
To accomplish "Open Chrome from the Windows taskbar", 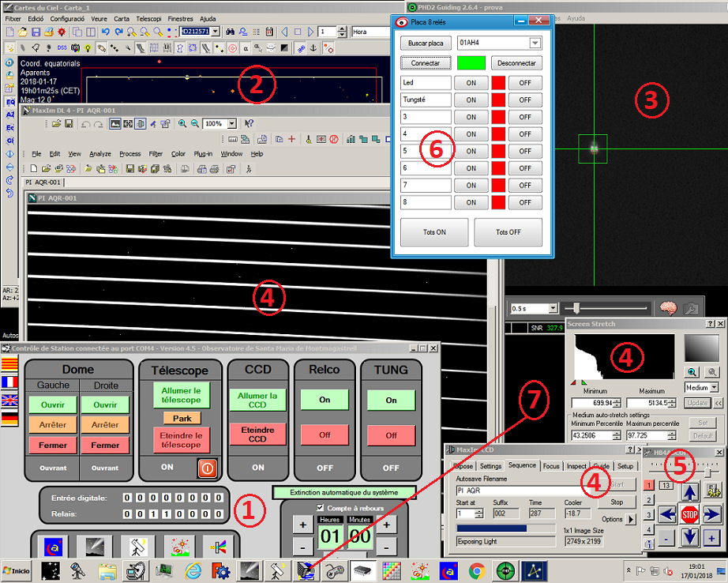I will 476,571.
